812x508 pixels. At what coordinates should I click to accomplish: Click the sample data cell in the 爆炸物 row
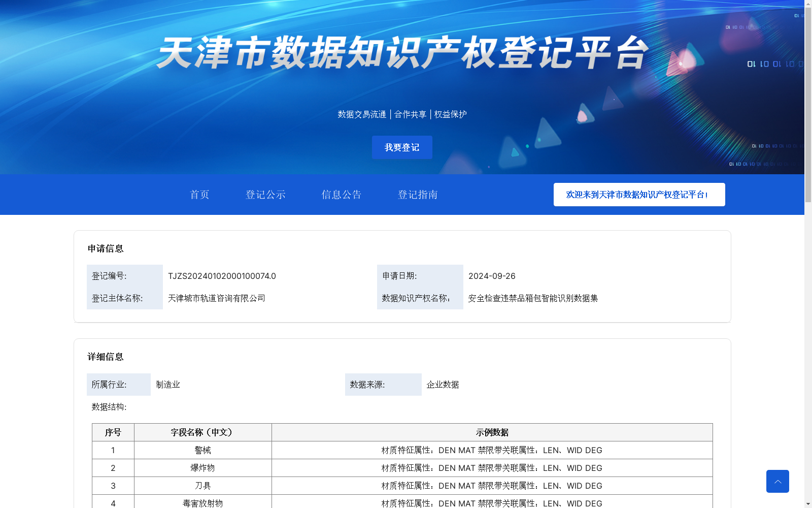coord(492,468)
